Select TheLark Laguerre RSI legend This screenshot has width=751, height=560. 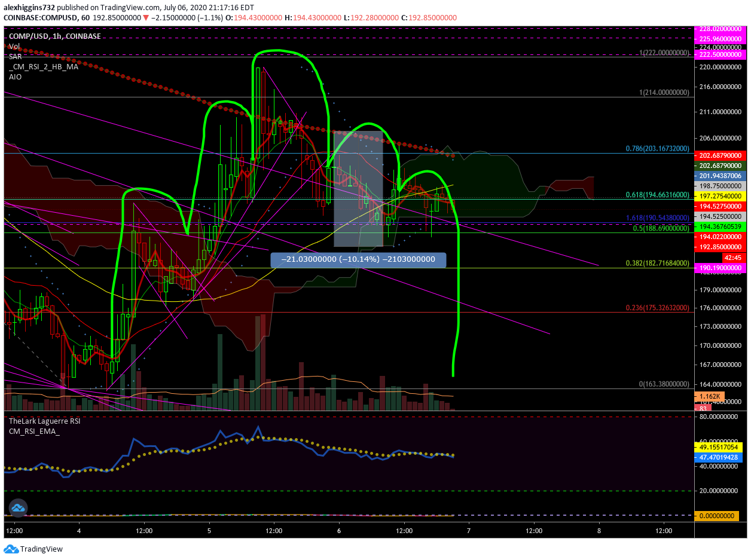[x=44, y=421]
